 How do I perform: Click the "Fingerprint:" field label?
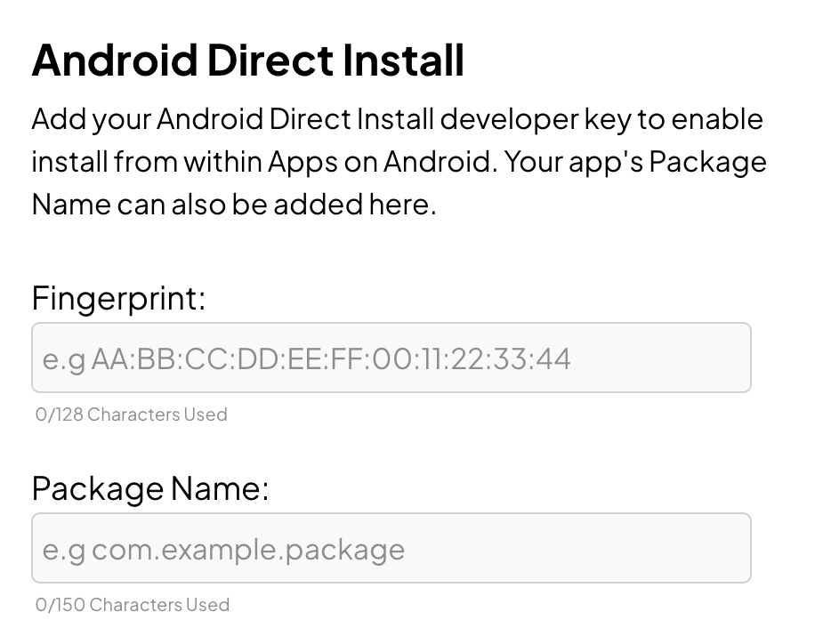(118, 298)
